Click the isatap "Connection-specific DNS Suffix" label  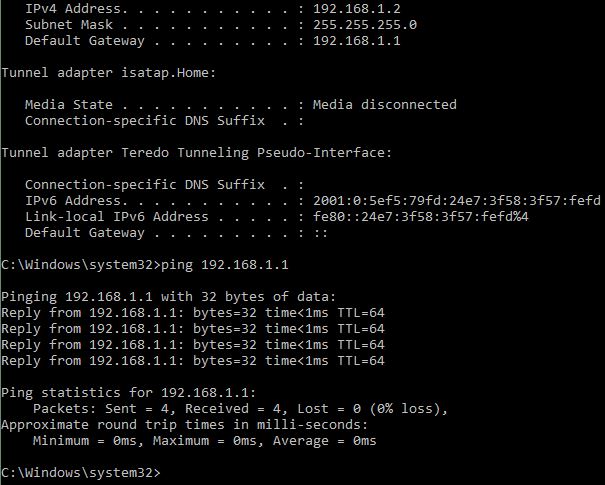pyautogui.click(x=144, y=121)
